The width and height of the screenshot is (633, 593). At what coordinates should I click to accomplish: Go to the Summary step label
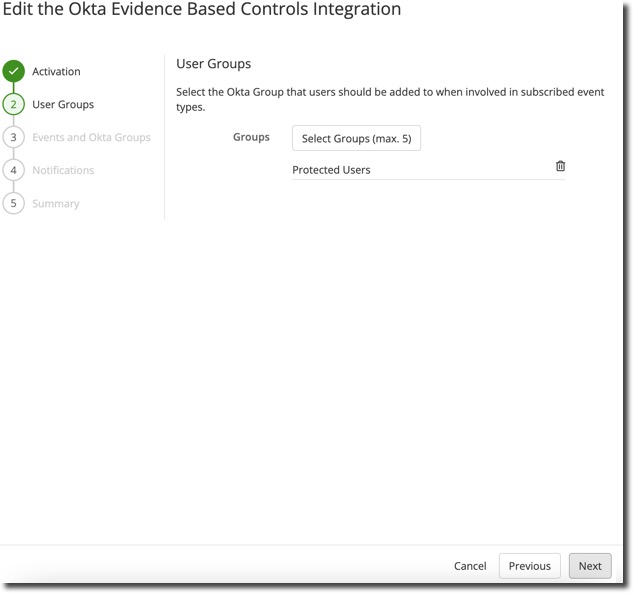[56, 203]
